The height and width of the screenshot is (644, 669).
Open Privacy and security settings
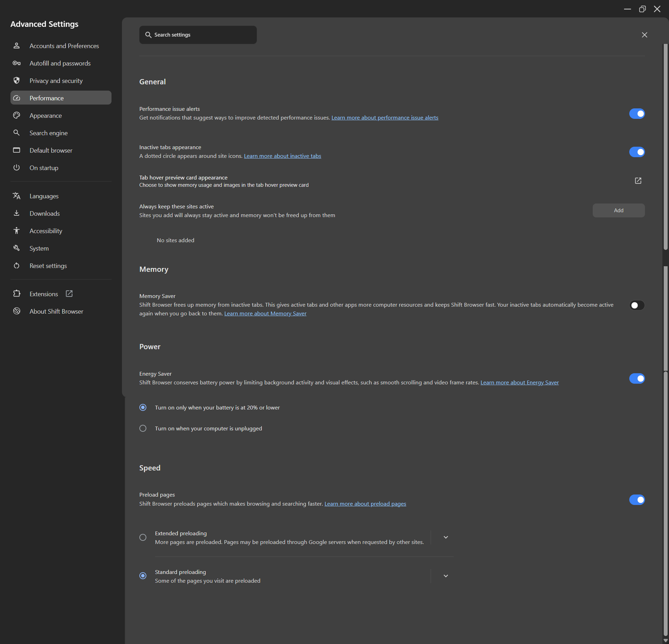(61, 80)
